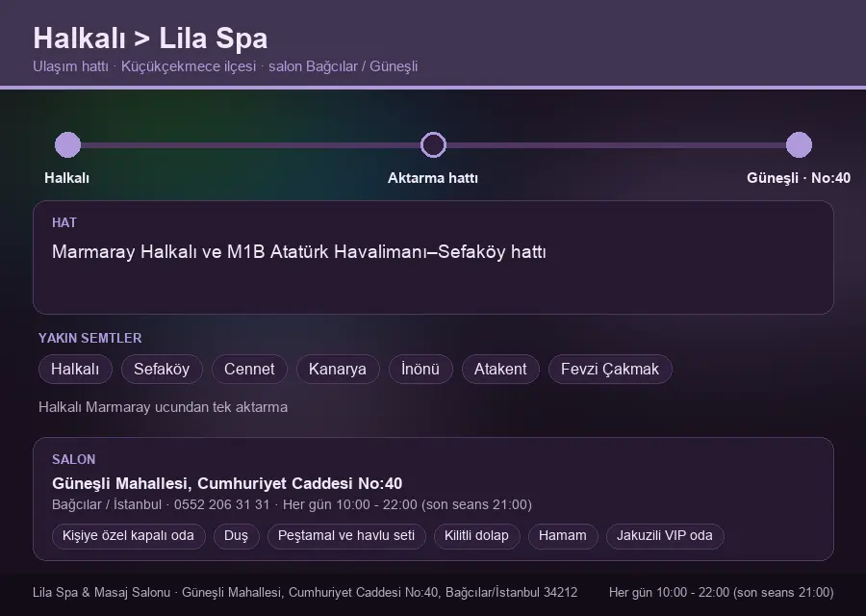Viewport: 866px width, 616px height.
Task: Select the Peştamal ve havlu seti tag
Action: point(346,536)
